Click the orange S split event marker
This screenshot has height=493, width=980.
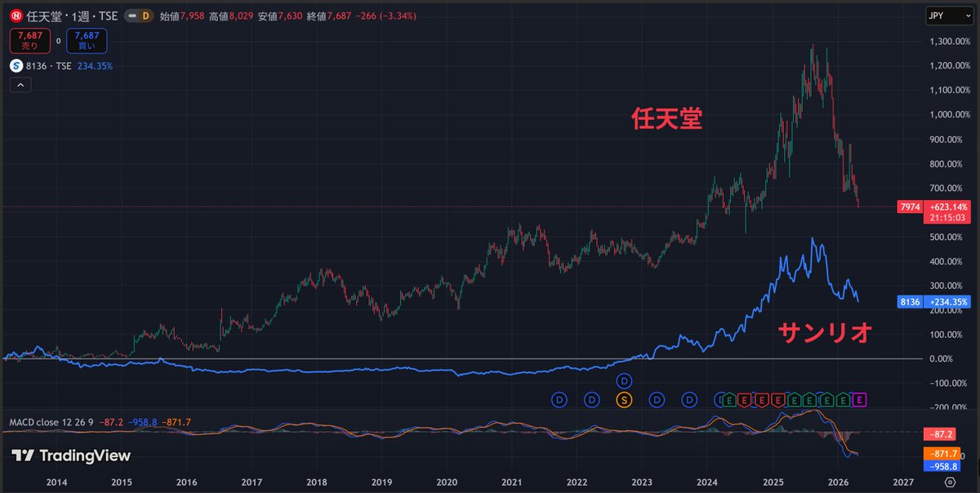click(624, 400)
